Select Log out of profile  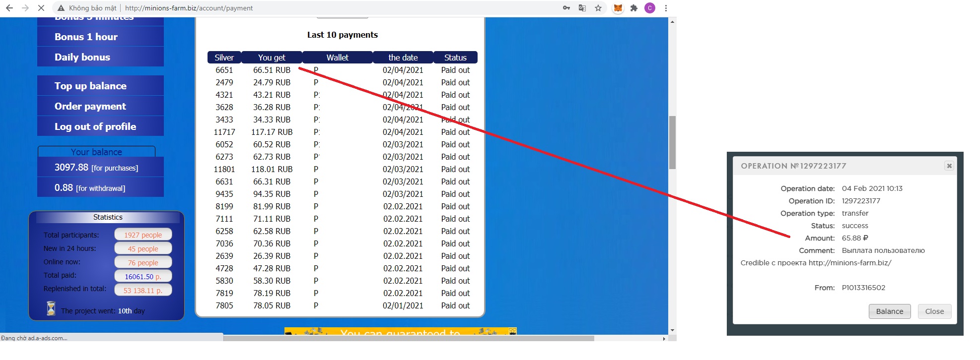(x=100, y=126)
